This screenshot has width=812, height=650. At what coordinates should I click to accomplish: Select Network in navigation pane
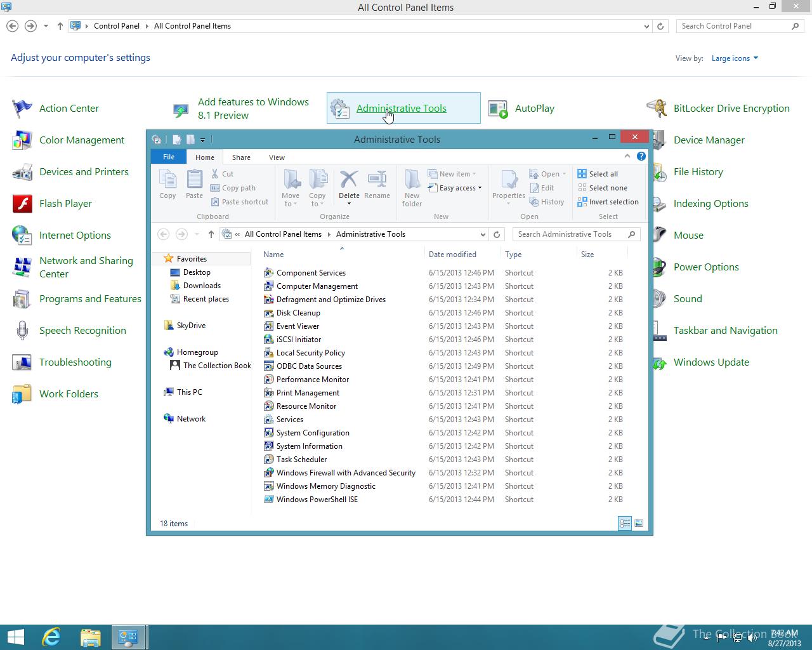pos(191,419)
